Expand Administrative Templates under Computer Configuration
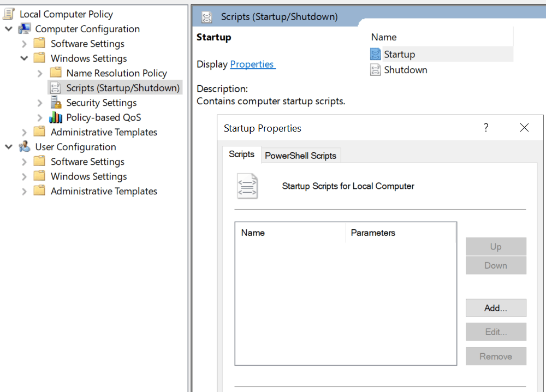 click(24, 132)
